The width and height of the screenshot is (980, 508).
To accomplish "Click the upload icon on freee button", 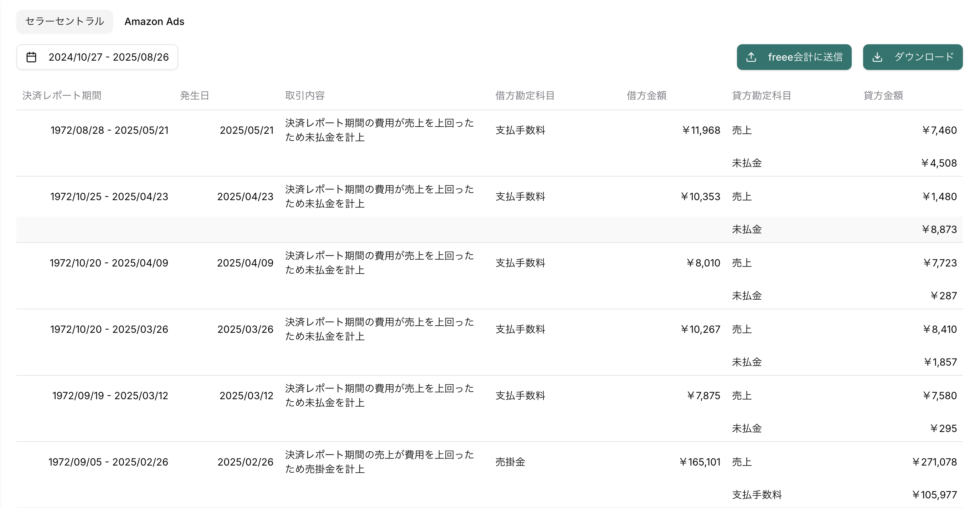I will [751, 57].
